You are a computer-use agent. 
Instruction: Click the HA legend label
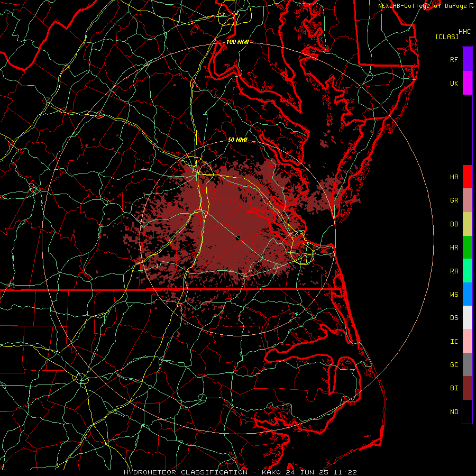point(454,177)
